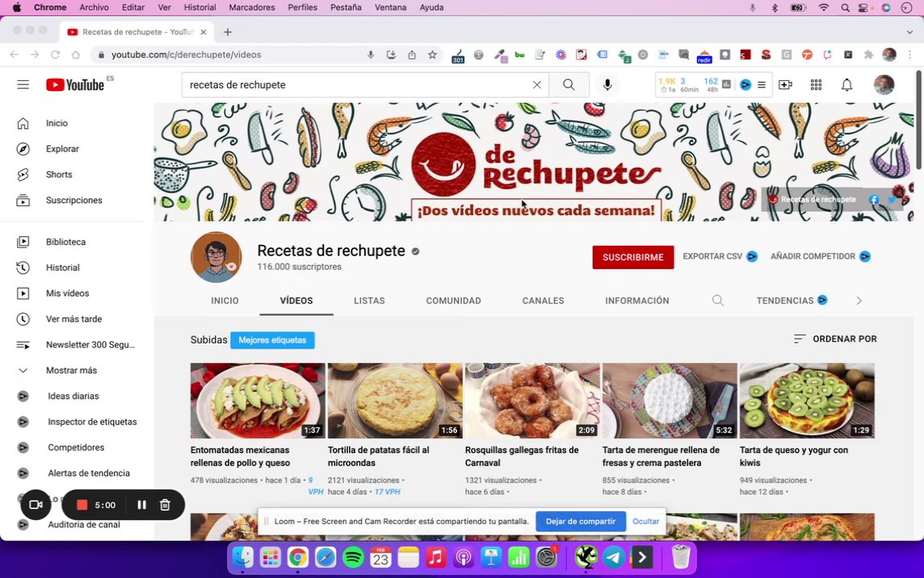The height and width of the screenshot is (578, 924).
Task: Click Dejar de compartir in Loom bar
Action: 581,521
